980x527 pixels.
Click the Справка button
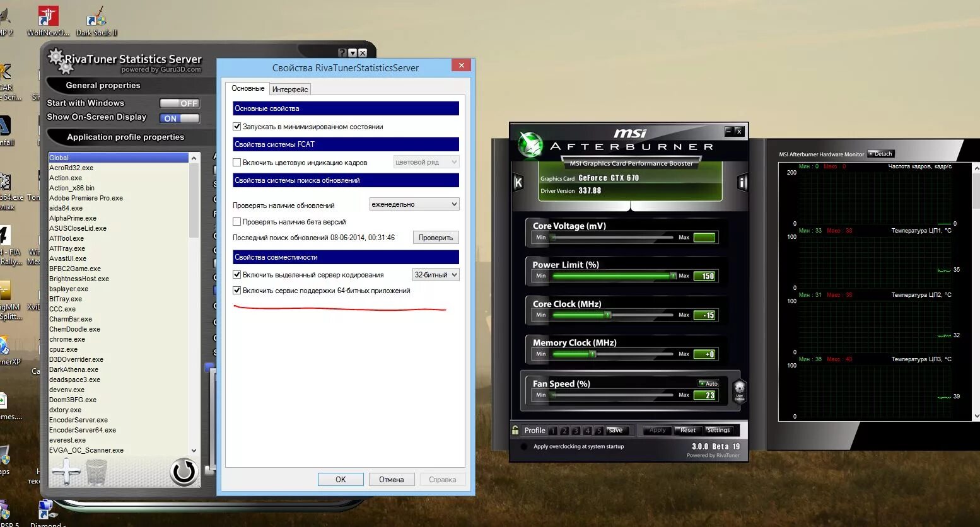(x=443, y=480)
